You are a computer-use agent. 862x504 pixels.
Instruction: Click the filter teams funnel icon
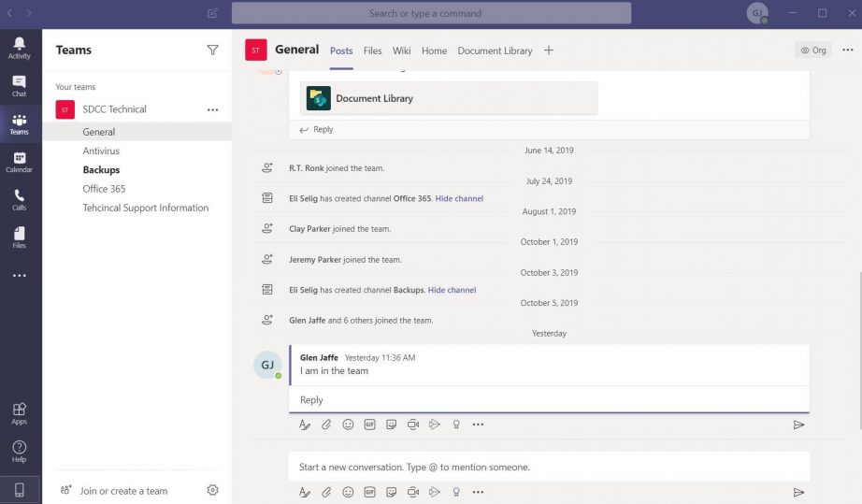coord(212,50)
